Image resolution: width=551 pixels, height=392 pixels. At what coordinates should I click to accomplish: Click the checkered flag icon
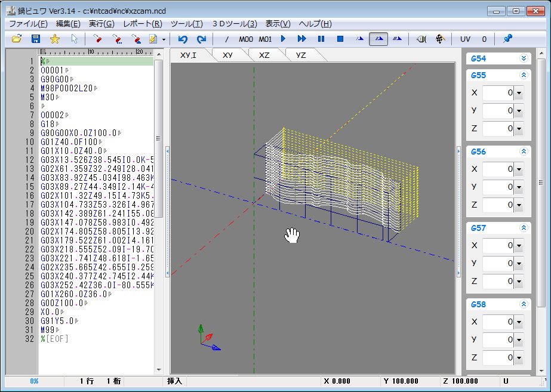[440, 39]
